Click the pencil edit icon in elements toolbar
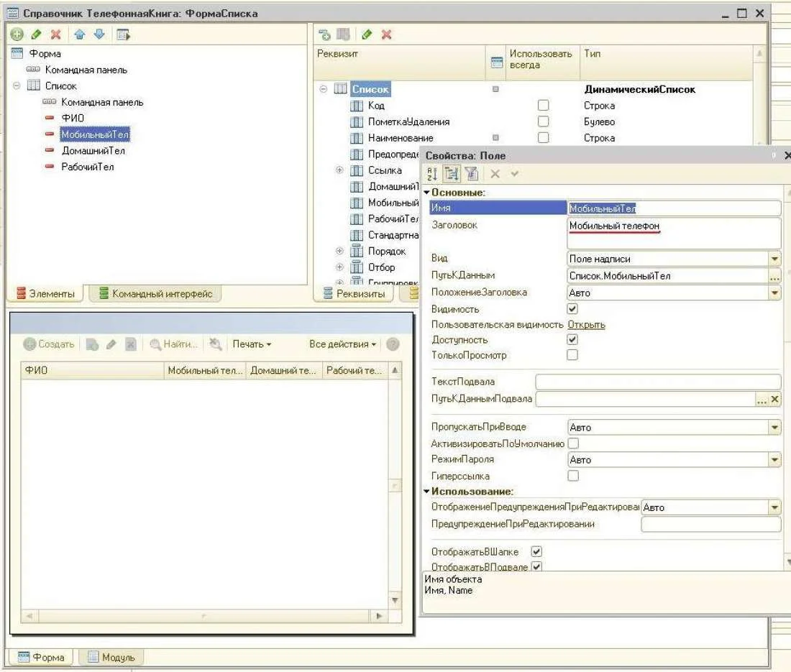Image resolution: width=791 pixels, height=672 pixels. point(36,34)
